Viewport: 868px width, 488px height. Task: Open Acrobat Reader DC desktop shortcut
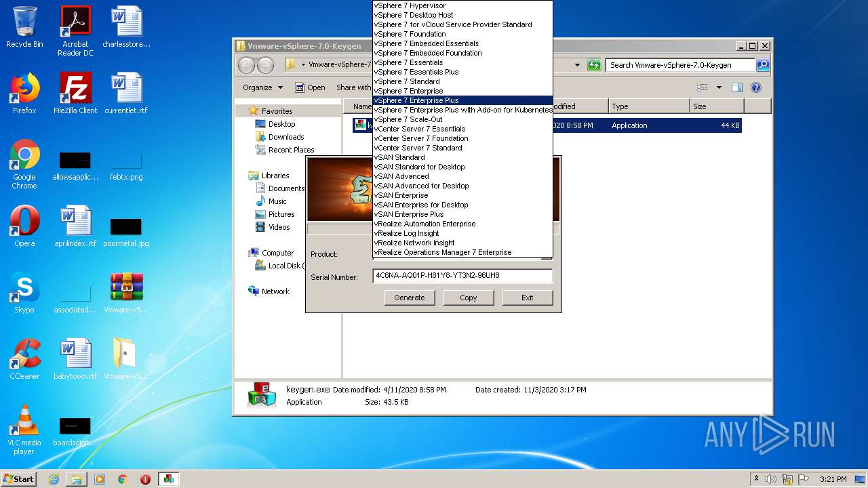click(x=75, y=31)
